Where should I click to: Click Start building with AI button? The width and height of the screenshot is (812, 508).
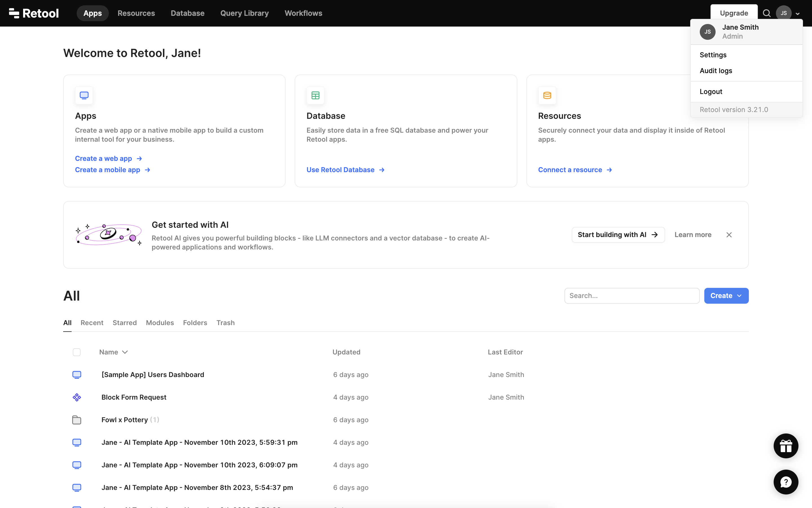click(618, 235)
